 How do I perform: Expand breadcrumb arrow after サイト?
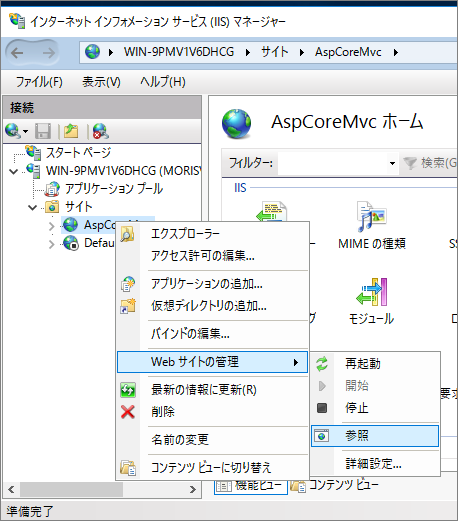click(x=302, y=52)
